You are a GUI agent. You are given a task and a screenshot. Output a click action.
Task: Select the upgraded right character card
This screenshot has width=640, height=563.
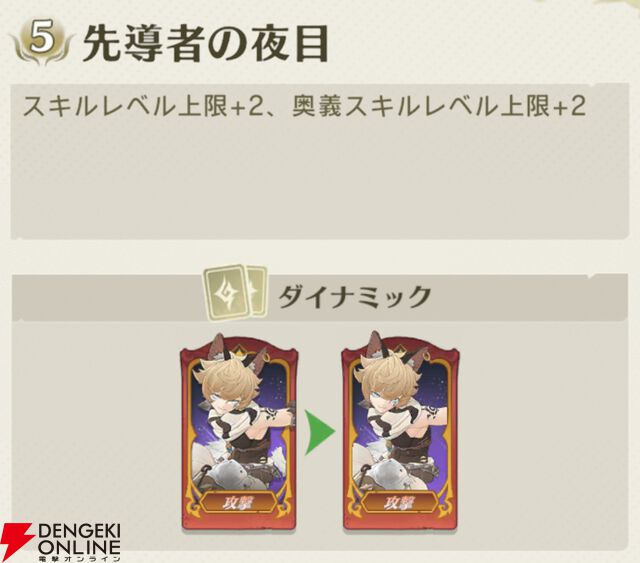click(400, 432)
